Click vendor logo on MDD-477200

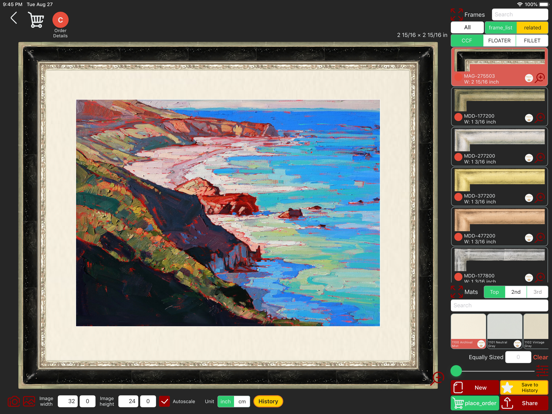coord(529,238)
